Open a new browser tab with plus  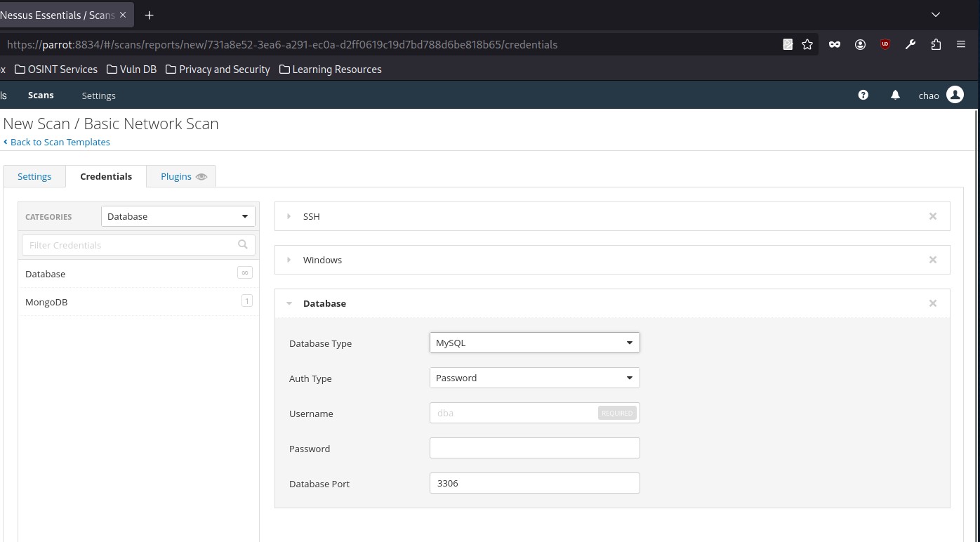[x=149, y=15]
